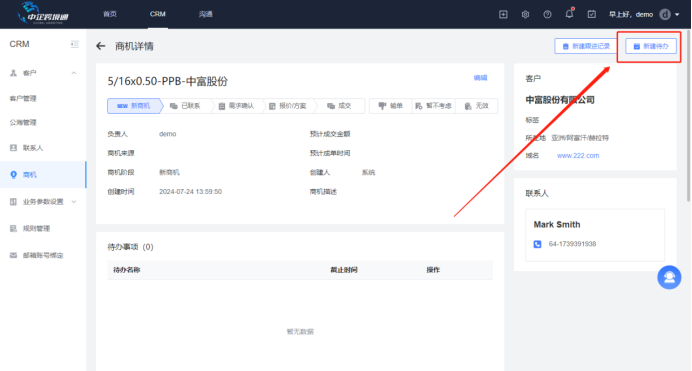Click the 截止时间 column header

[344, 270]
